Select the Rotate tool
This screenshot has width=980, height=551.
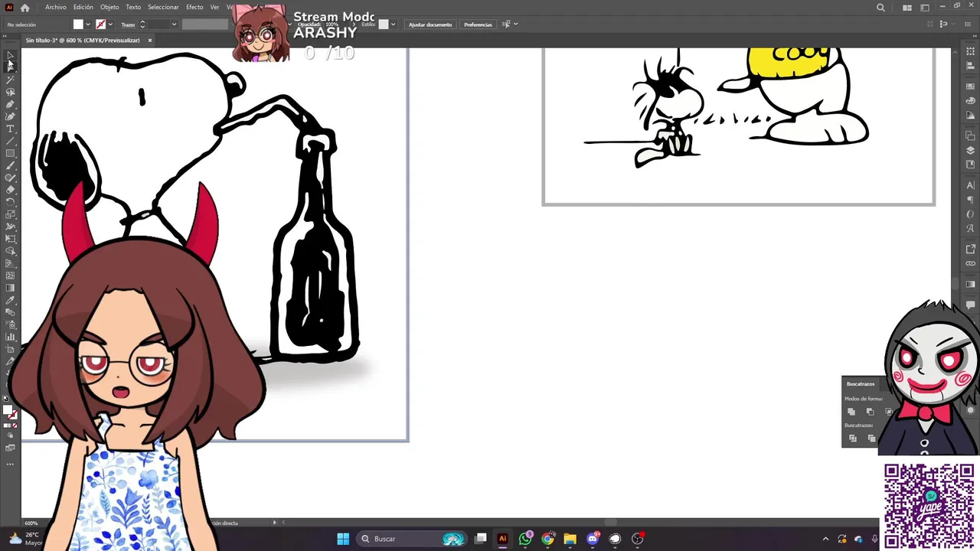point(10,202)
